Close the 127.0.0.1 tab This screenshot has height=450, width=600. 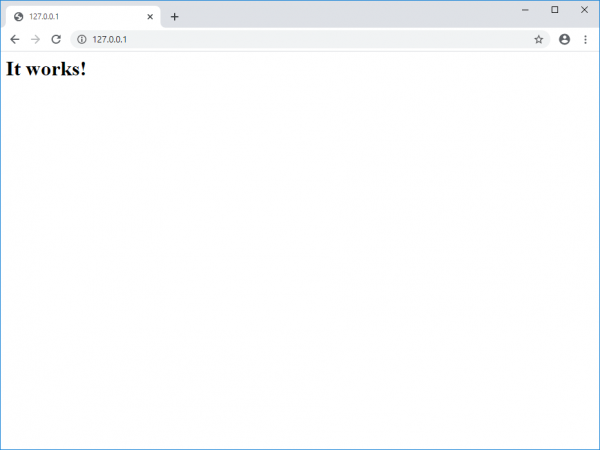[150, 17]
